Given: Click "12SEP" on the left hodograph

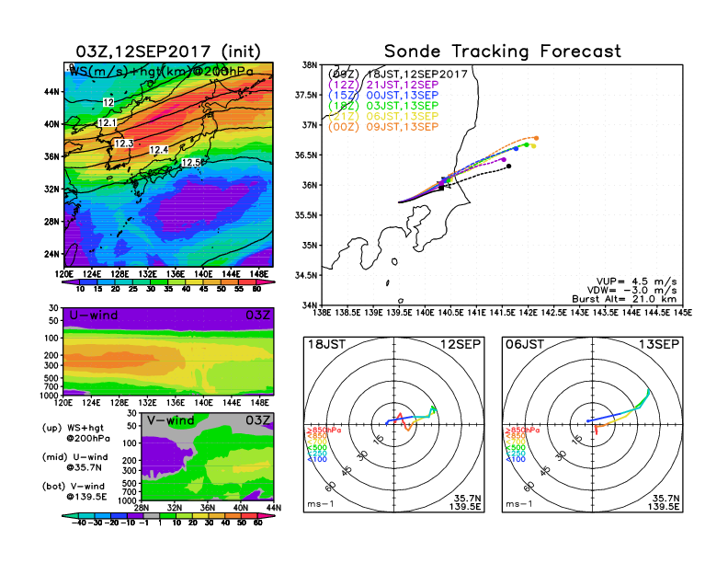Looking at the screenshot, I should tap(461, 344).
